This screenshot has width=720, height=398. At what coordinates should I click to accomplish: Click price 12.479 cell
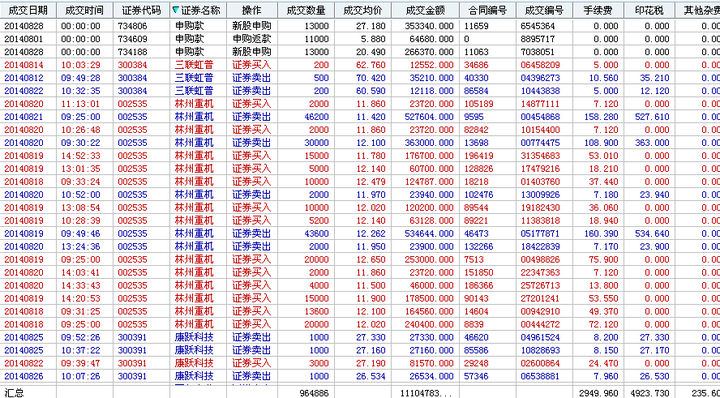click(371, 182)
